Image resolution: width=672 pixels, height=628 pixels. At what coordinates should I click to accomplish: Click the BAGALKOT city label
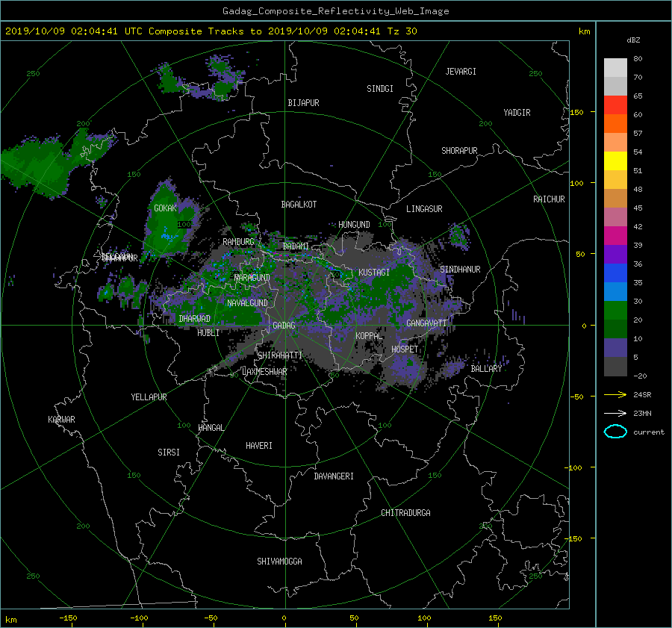click(x=299, y=205)
